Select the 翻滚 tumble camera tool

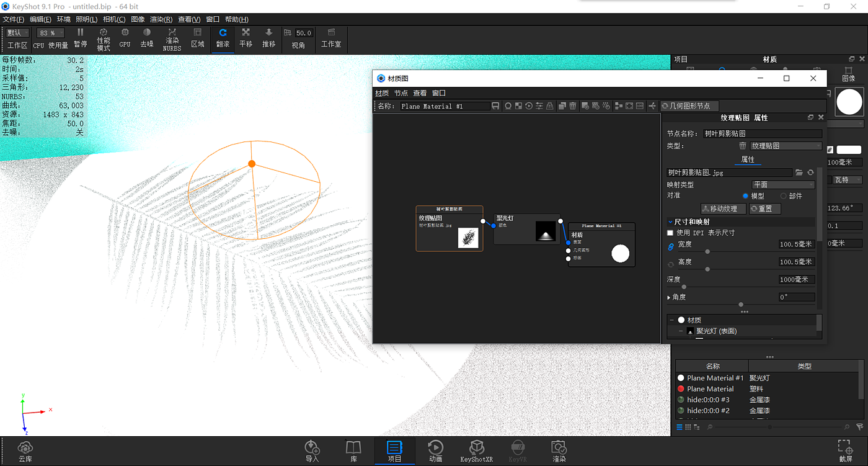click(x=223, y=37)
